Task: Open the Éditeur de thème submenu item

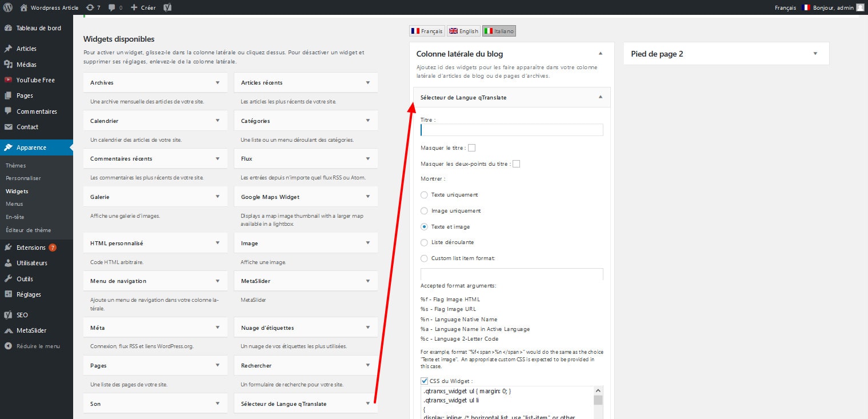Action: pos(28,230)
